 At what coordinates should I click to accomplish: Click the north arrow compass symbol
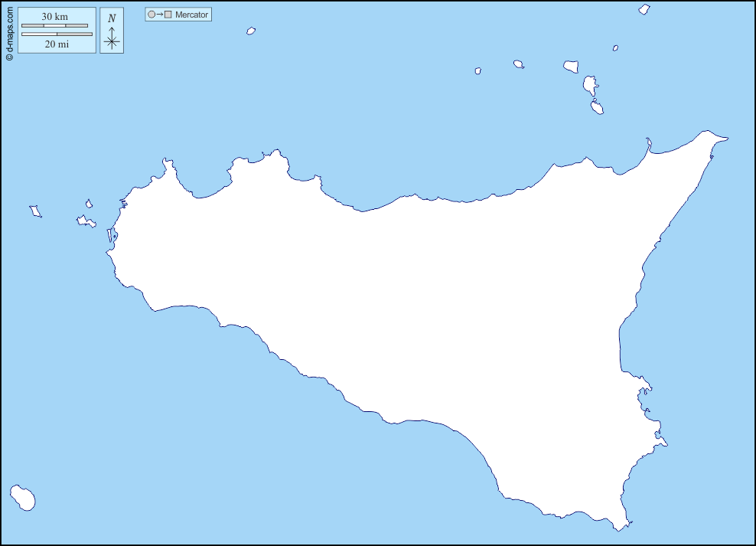pyautogui.click(x=112, y=39)
